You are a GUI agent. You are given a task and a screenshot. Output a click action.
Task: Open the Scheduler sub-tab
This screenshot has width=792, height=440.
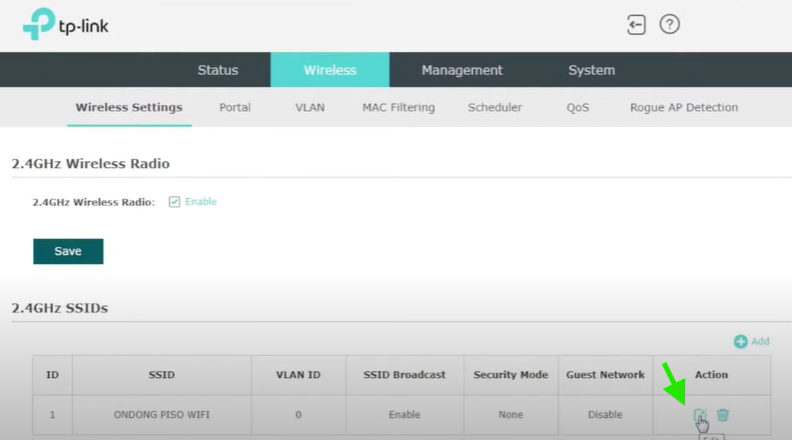[495, 108]
